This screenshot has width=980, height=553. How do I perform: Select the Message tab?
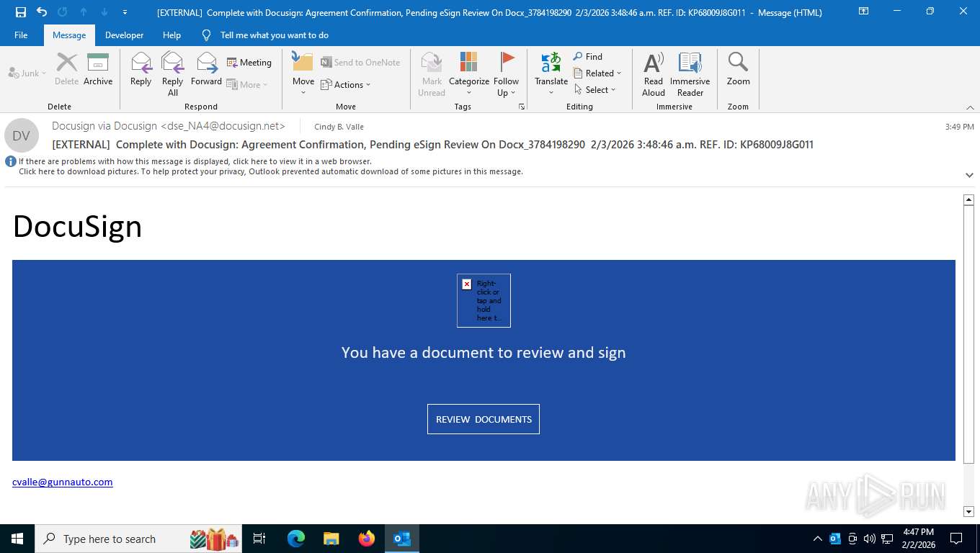point(69,35)
